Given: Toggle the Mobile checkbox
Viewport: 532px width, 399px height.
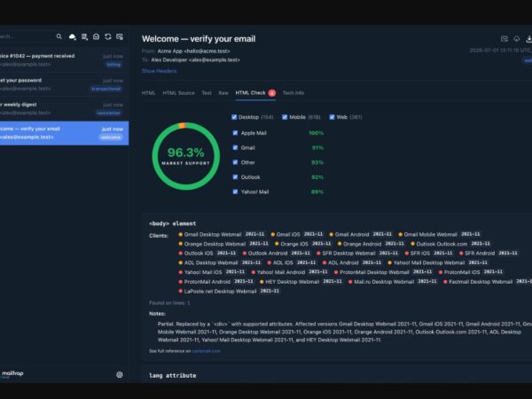Looking at the screenshot, I should point(285,117).
